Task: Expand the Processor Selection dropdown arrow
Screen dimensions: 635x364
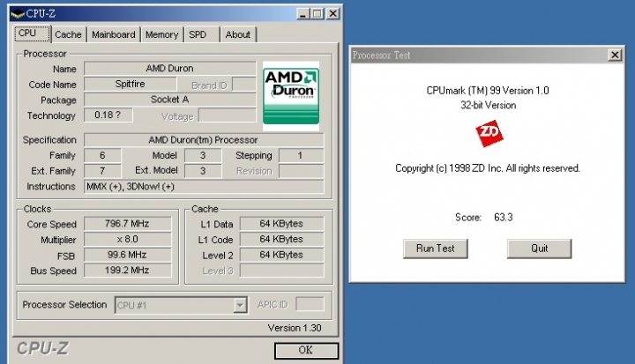Action: 240,305
